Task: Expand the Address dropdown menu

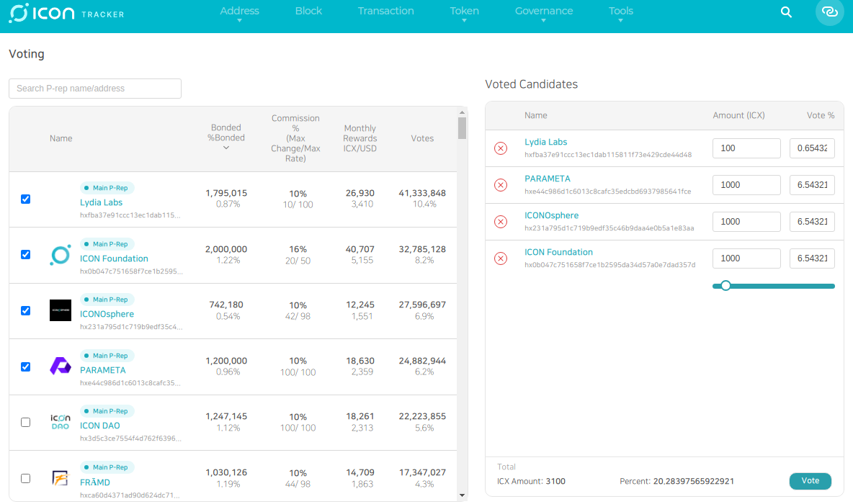Action: coord(239,12)
